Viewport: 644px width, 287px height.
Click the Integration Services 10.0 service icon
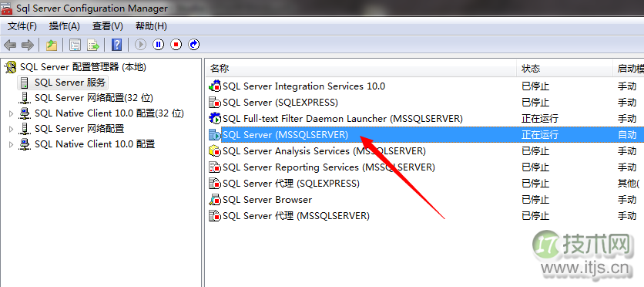(x=215, y=86)
